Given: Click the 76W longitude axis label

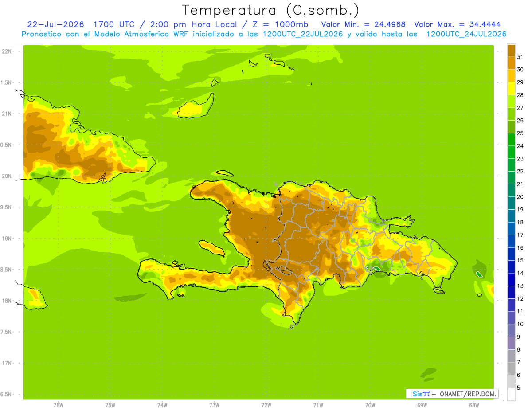Looking at the screenshot, I should click(58, 405).
